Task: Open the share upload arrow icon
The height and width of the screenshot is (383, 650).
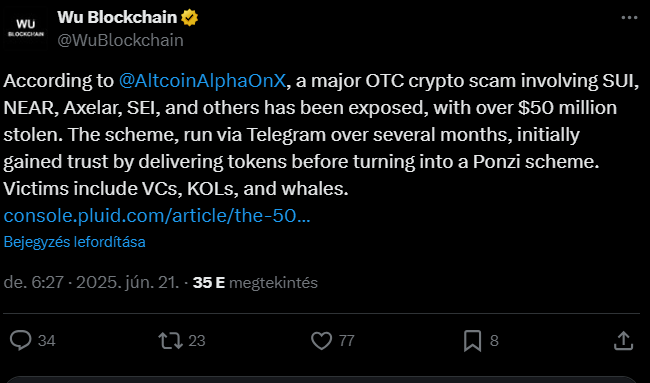Action: click(623, 340)
